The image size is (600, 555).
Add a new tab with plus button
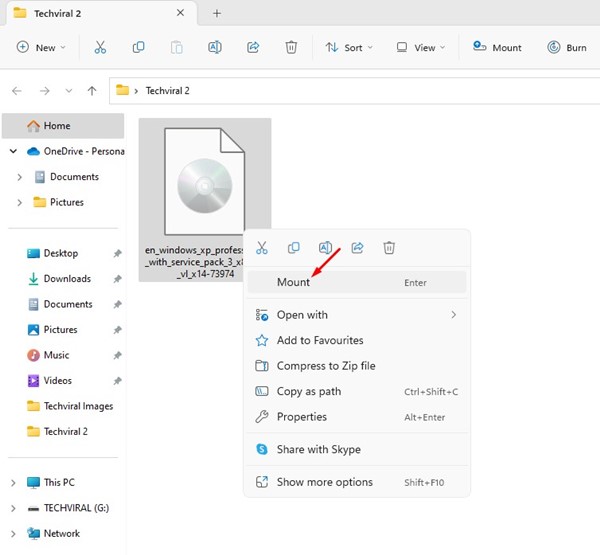pyautogui.click(x=217, y=14)
